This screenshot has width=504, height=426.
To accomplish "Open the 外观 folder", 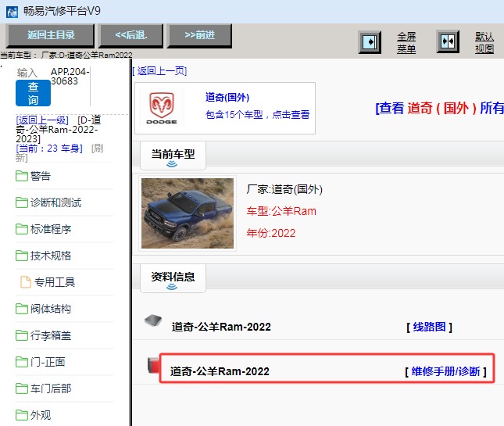I will pyautogui.click(x=40, y=415).
